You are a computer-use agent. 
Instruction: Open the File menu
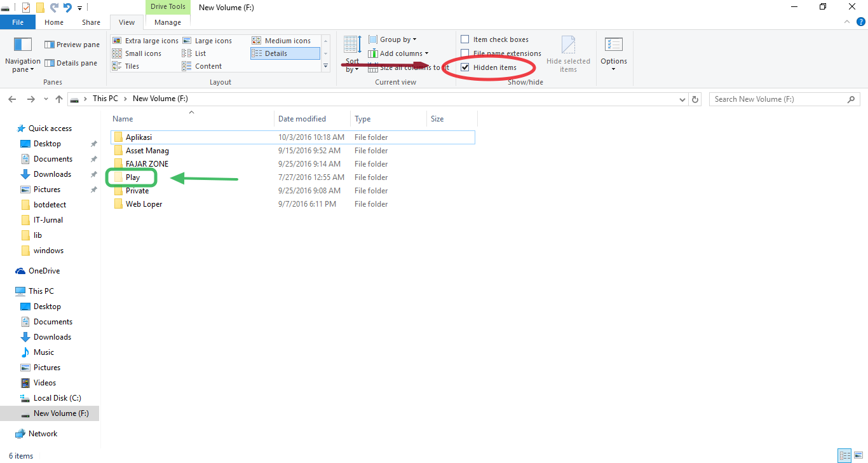coord(18,22)
